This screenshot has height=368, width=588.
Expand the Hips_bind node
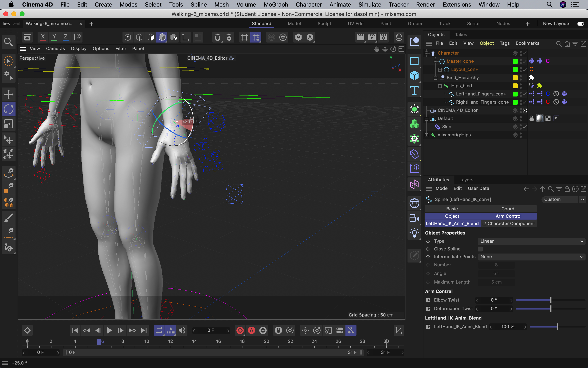(440, 86)
